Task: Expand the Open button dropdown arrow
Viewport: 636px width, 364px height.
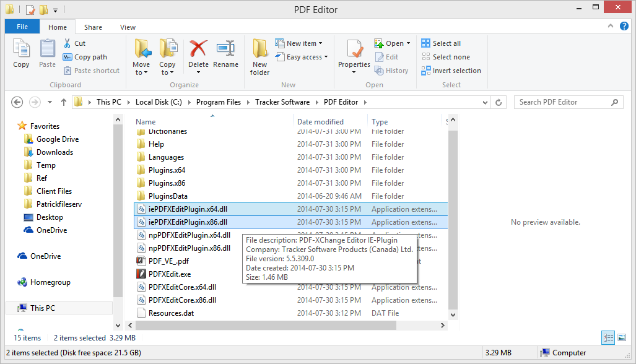Action: pyautogui.click(x=409, y=43)
